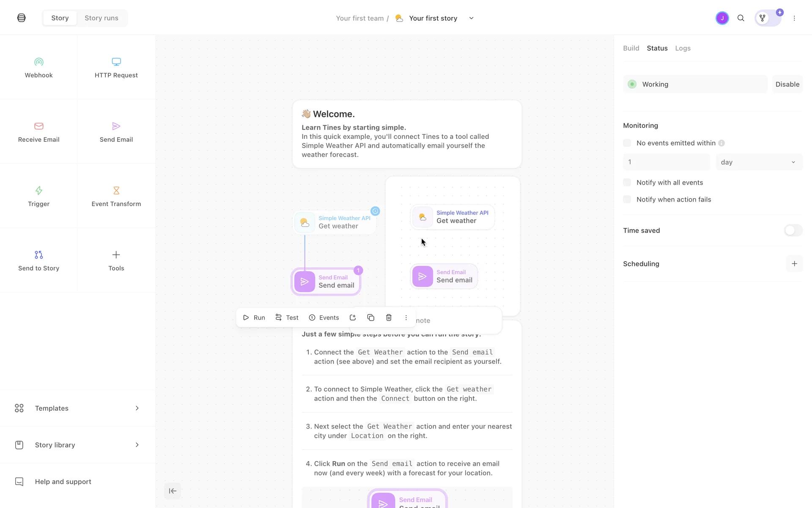This screenshot has height=508, width=812.
Task: Switch to the Logs tab
Action: (x=683, y=48)
